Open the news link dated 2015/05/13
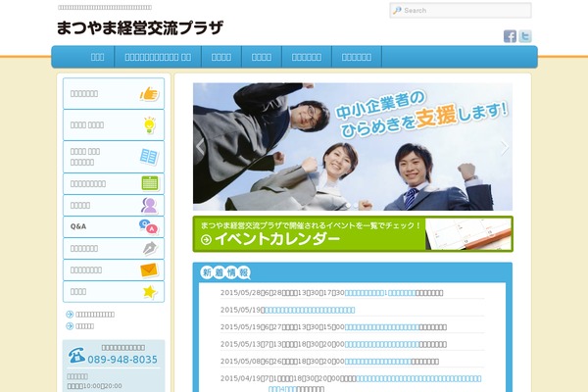 382,344
